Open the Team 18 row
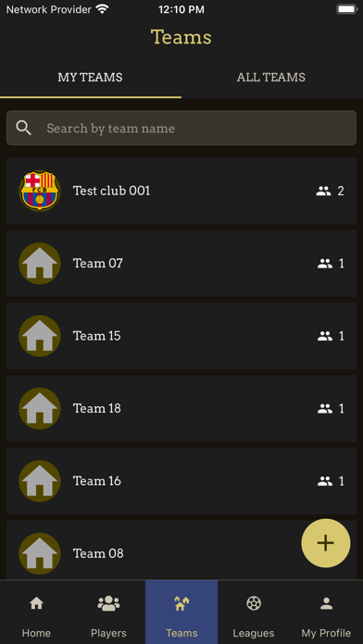This screenshot has width=363, height=644. (181, 408)
